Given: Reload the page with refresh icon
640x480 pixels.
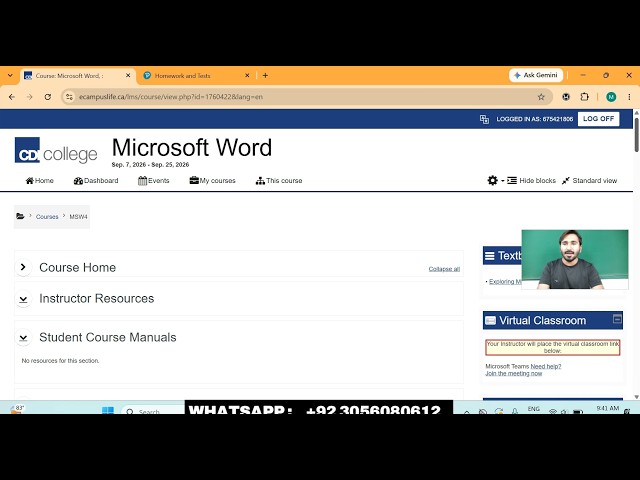Looking at the screenshot, I should coord(48,97).
